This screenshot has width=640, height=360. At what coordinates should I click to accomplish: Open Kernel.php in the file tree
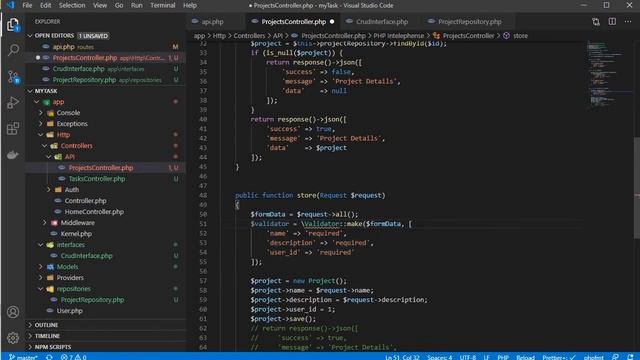[x=76, y=234]
